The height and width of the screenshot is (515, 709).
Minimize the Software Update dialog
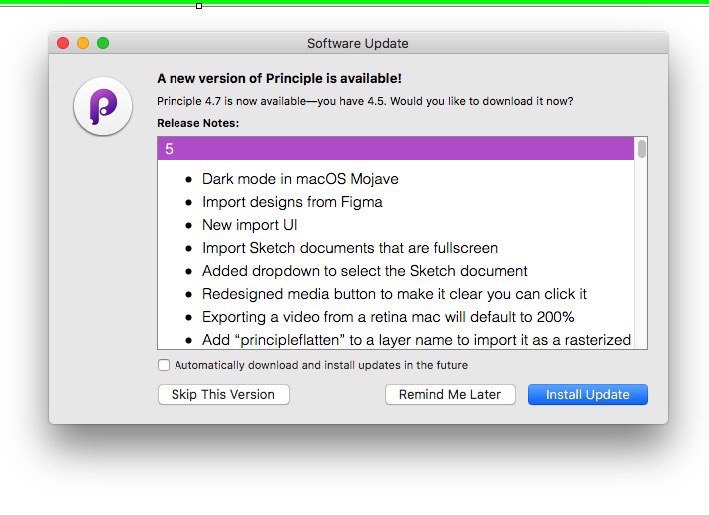pyautogui.click(x=83, y=43)
